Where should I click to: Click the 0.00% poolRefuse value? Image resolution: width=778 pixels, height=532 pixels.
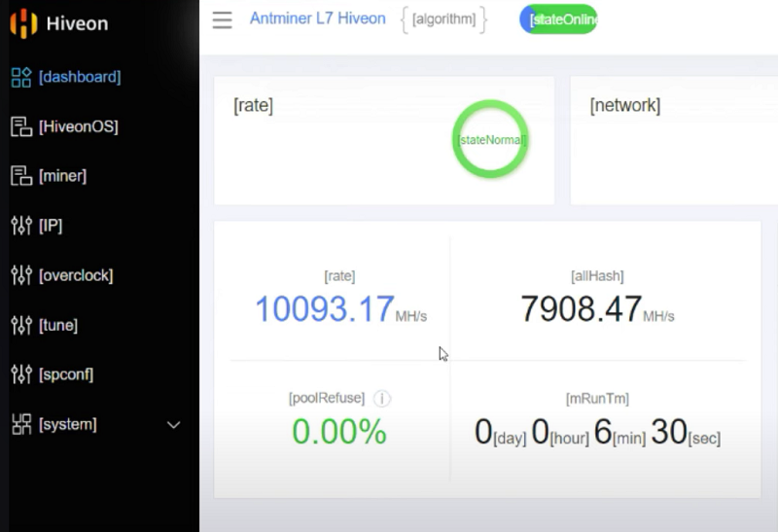coord(339,432)
